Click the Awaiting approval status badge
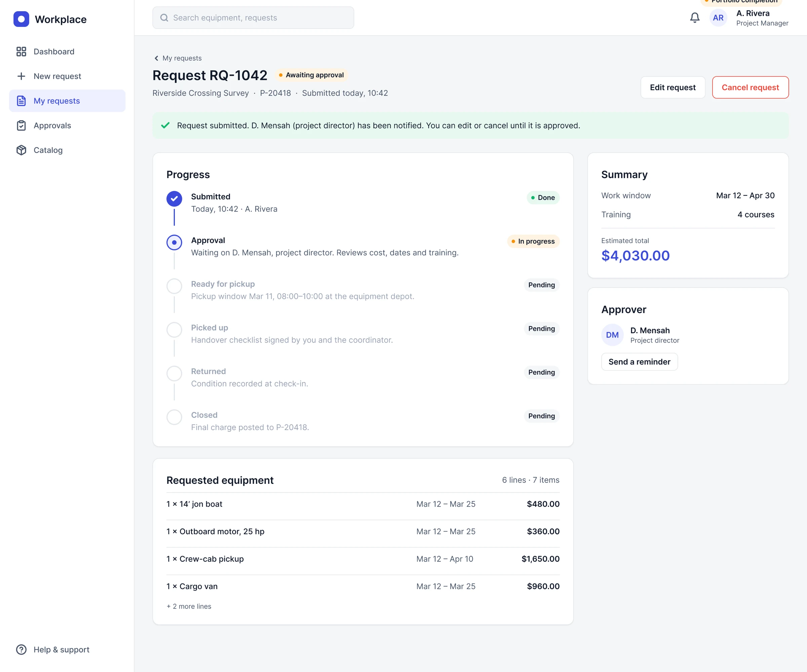807x672 pixels. pyautogui.click(x=311, y=75)
